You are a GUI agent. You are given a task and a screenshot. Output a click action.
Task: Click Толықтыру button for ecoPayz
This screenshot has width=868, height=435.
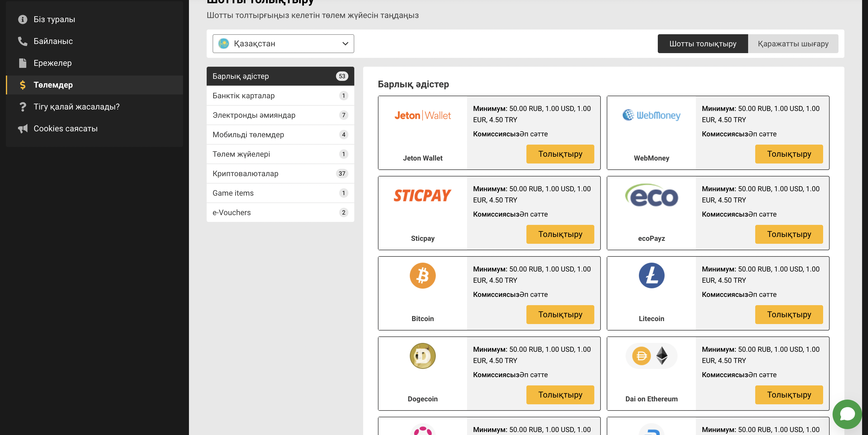tap(789, 234)
